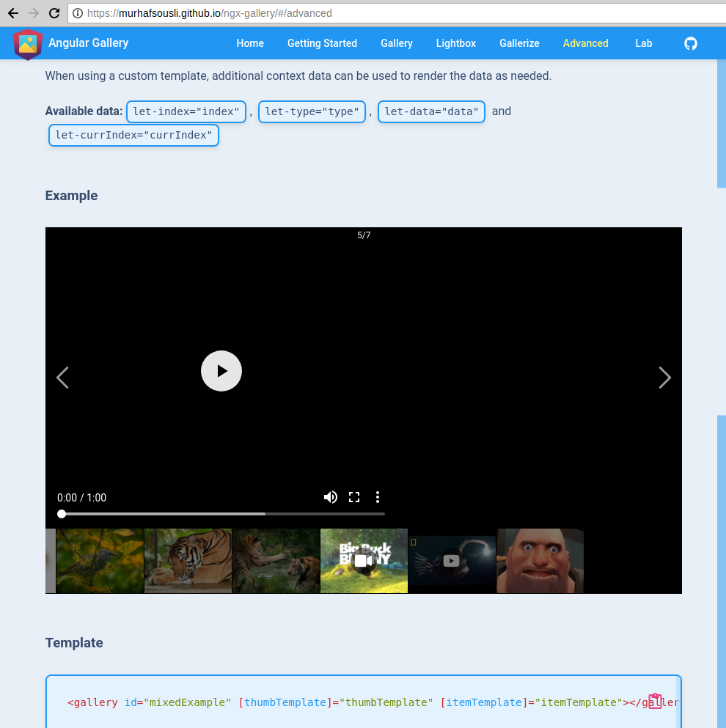Open the Gallerize section
726x728 pixels.
tap(519, 43)
